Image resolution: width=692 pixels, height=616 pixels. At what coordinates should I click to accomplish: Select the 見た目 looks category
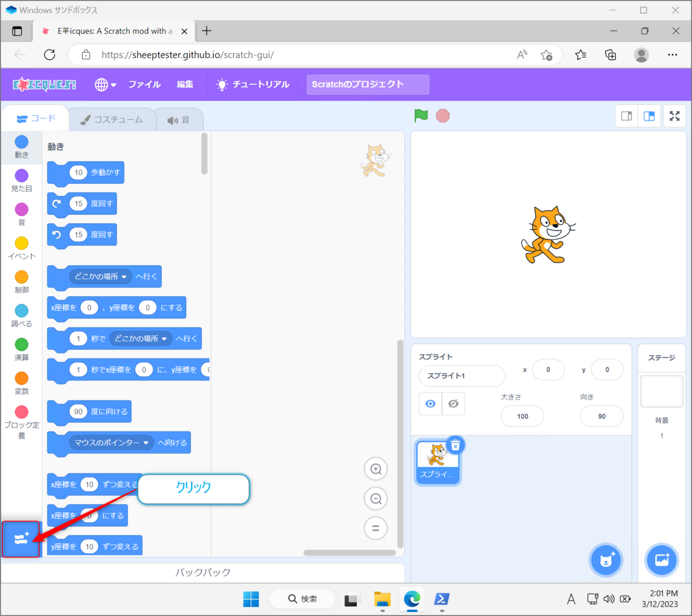click(21, 181)
